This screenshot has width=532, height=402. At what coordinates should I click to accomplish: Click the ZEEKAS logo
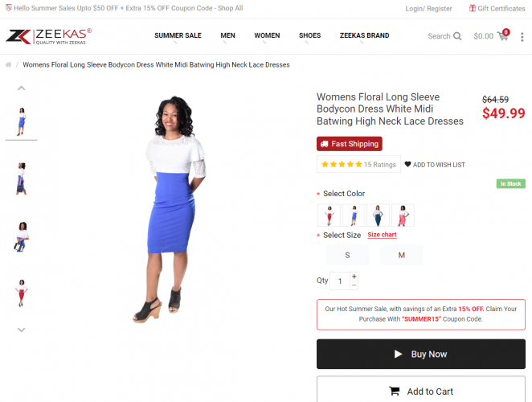click(x=48, y=36)
